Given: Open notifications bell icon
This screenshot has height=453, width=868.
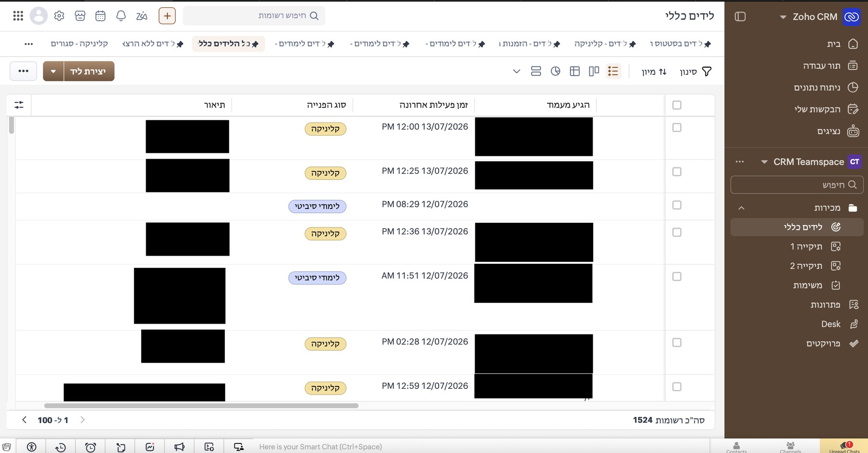Looking at the screenshot, I should click(x=121, y=16).
